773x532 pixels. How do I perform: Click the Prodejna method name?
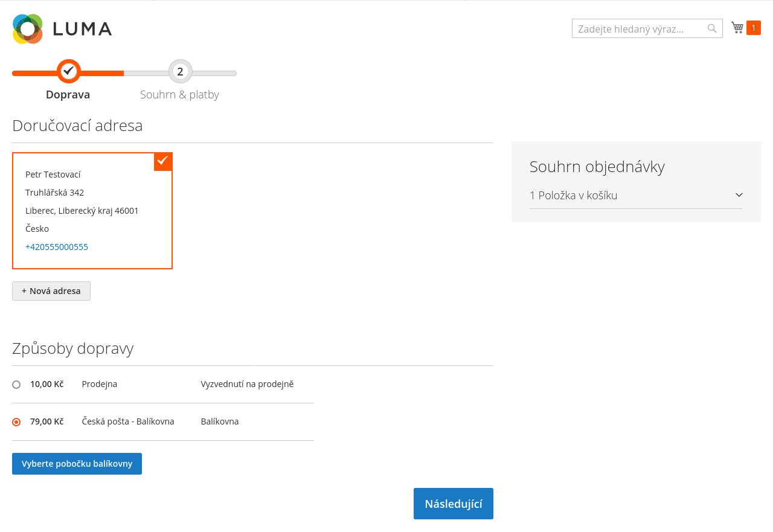[100, 384]
